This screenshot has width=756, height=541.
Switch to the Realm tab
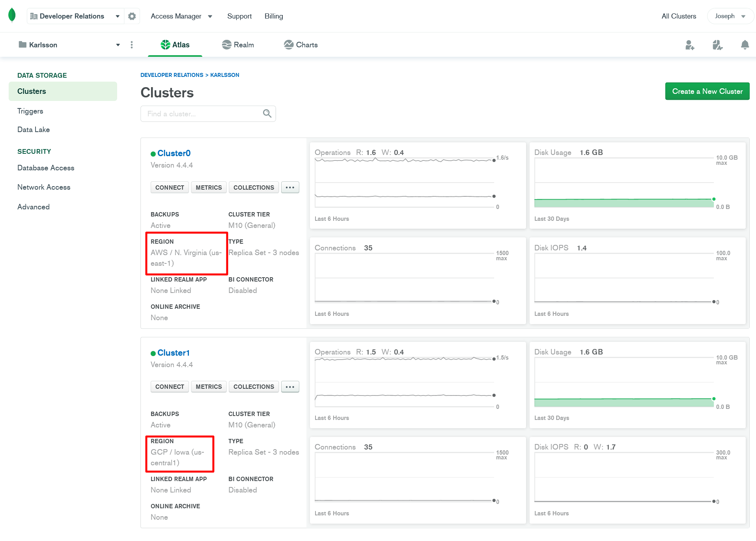(x=238, y=45)
